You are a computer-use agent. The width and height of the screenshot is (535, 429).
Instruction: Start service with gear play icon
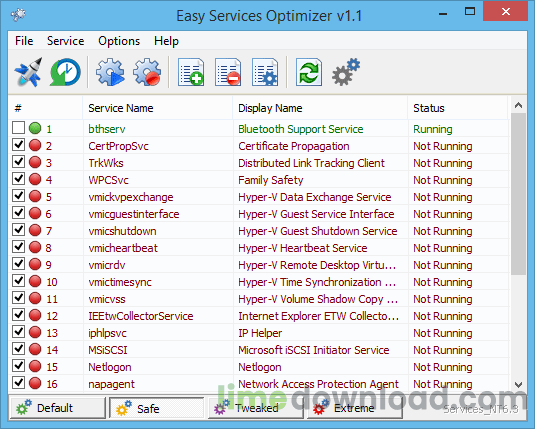tap(110, 72)
